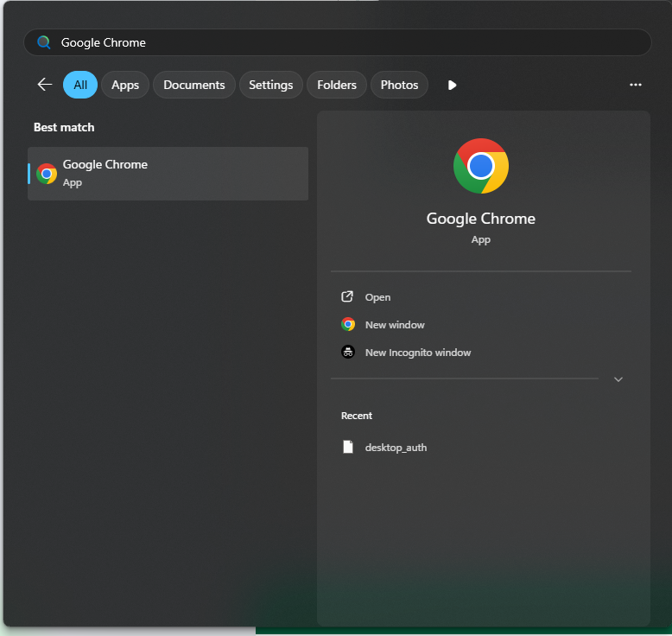Select the All filter tab

(80, 85)
